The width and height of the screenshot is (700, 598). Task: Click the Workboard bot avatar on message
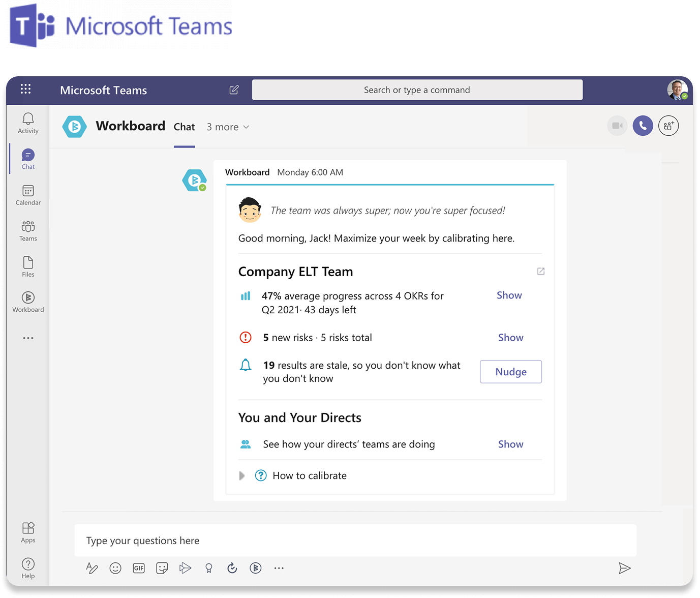195,181
